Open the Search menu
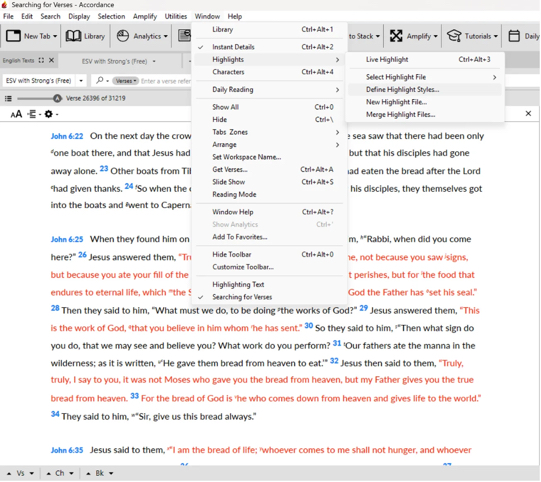 pyautogui.click(x=50, y=17)
